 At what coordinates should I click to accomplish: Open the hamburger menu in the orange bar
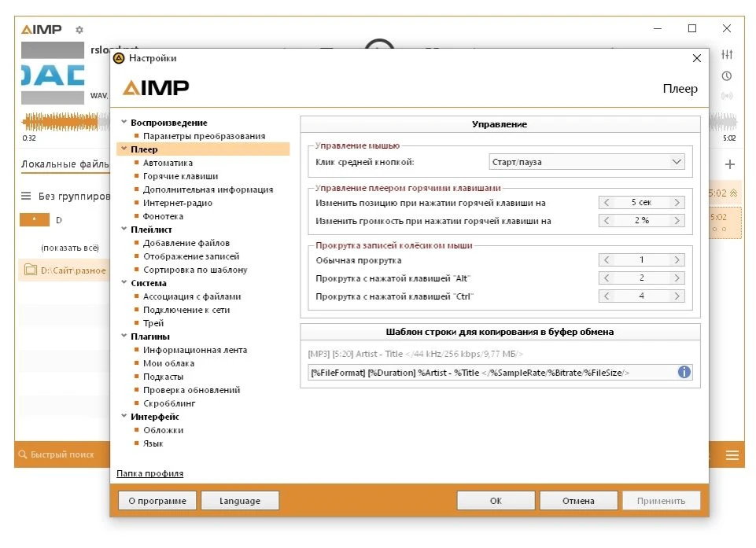[x=732, y=455]
